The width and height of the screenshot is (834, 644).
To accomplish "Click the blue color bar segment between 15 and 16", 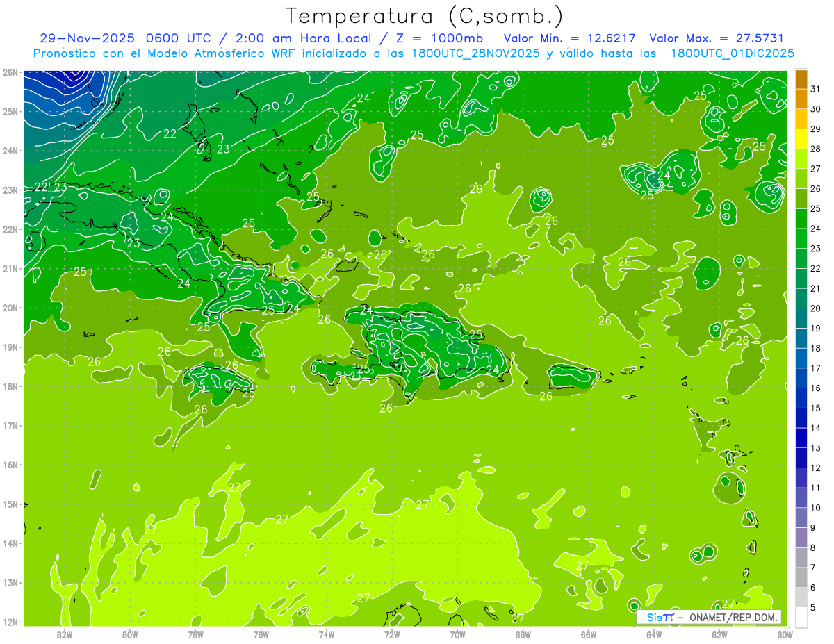I will pyautogui.click(x=801, y=398).
